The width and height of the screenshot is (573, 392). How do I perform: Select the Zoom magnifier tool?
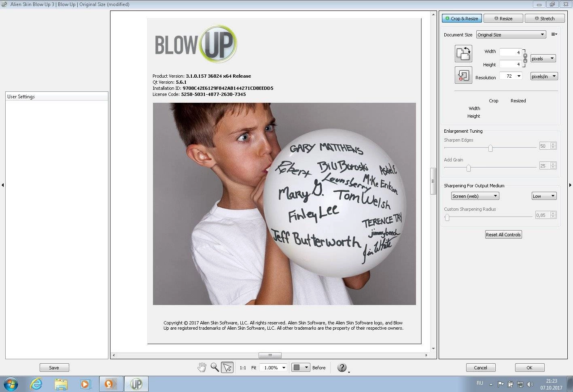coord(215,367)
